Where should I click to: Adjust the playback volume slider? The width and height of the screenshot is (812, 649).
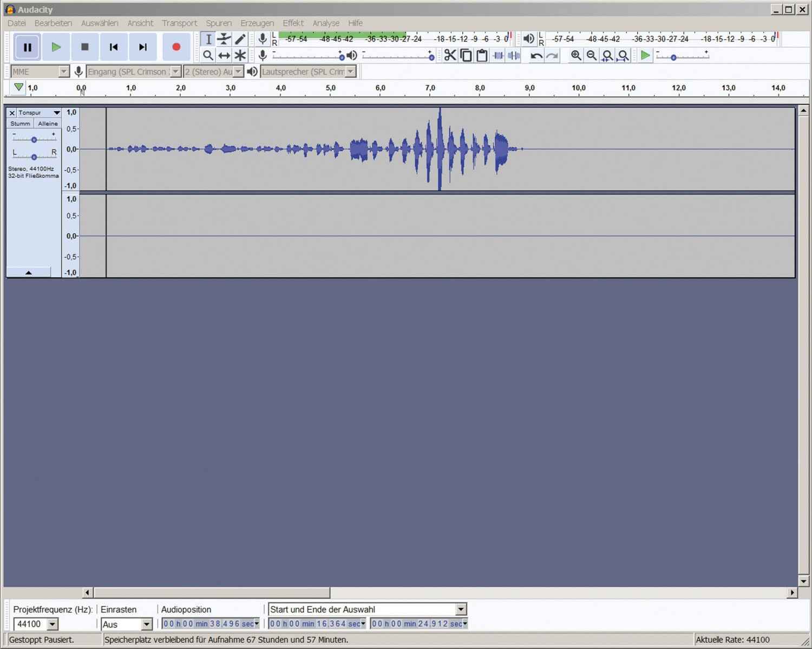tap(431, 56)
